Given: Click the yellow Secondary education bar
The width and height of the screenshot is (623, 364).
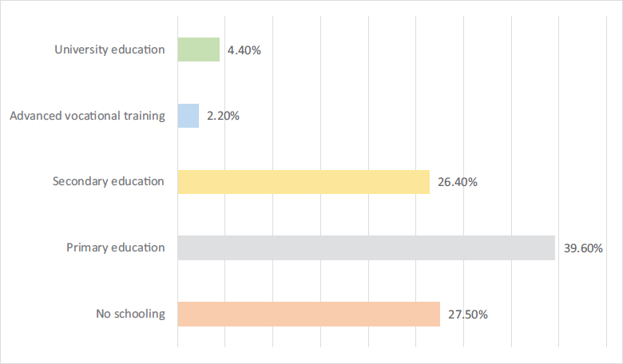Looking at the screenshot, I should (x=303, y=182).
